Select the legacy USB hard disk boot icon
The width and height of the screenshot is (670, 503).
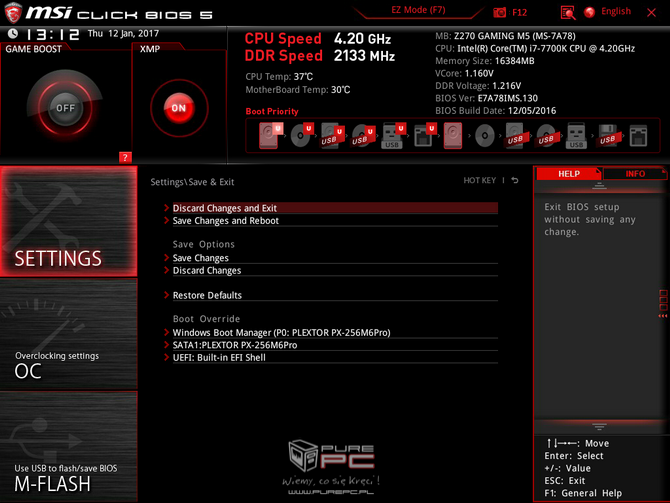[x=515, y=135]
